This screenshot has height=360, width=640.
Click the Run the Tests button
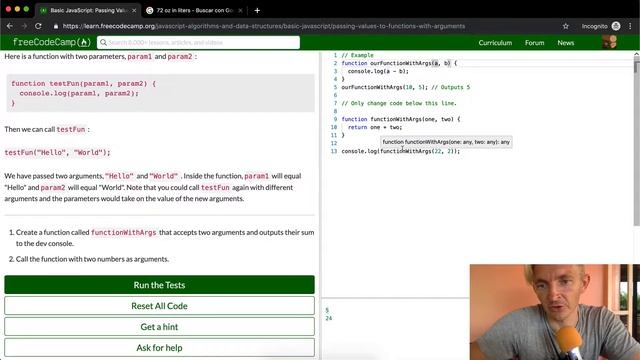[x=160, y=285]
